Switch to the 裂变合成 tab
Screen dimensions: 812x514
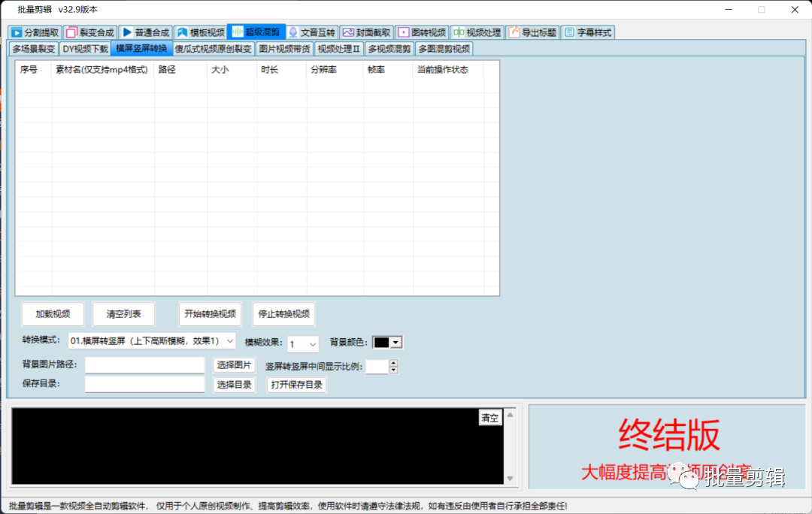pyautogui.click(x=90, y=32)
